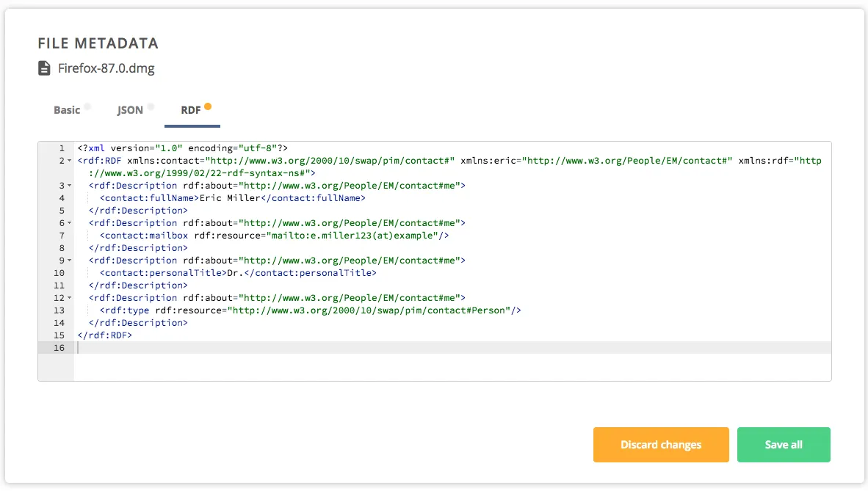
Task: Save metadata with the Save all button
Action: pos(784,445)
